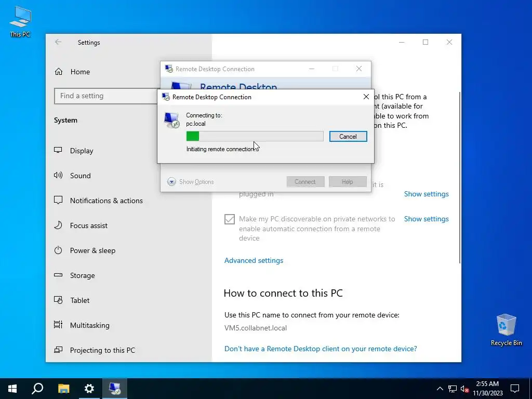Click the Settings page vertical scrollbar

point(460,177)
